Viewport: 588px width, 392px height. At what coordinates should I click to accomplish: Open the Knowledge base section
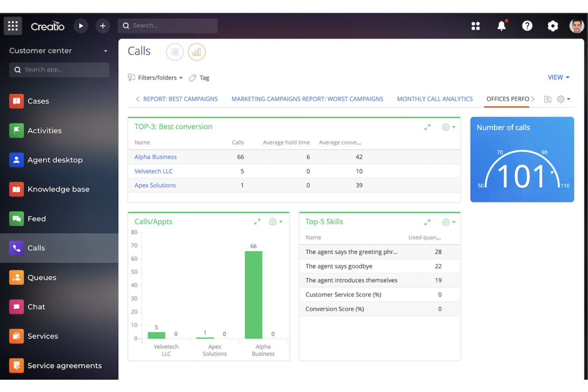point(58,189)
